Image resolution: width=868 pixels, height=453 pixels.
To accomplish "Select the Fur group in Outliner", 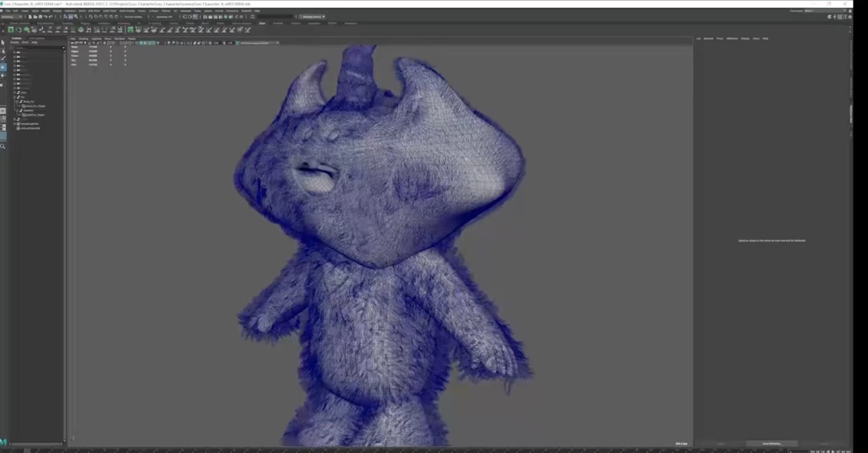I will click(23, 97).
